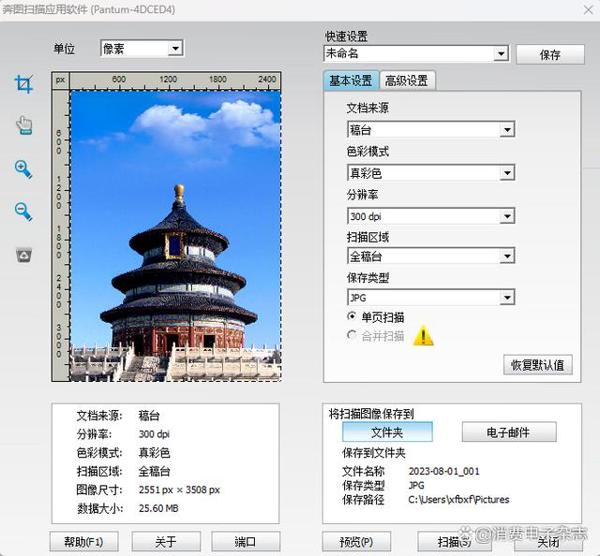Select the crop tool icon

click(x=24, y=84)
